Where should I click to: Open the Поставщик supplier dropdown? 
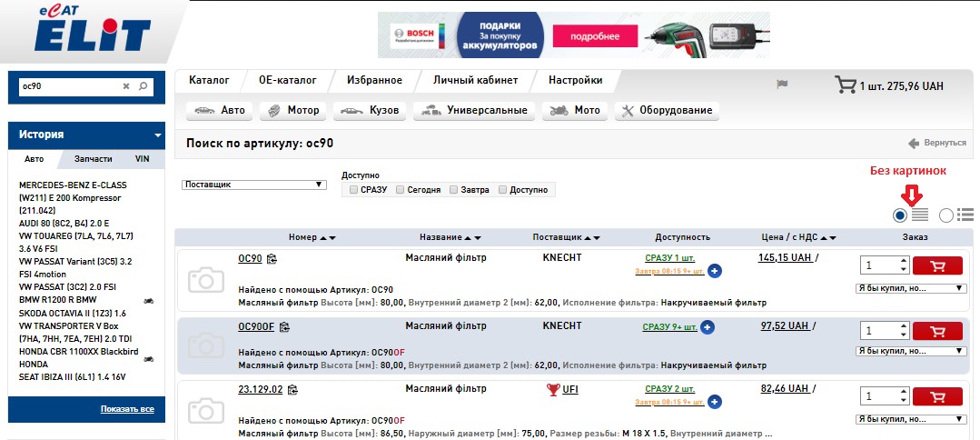point(254,185)
